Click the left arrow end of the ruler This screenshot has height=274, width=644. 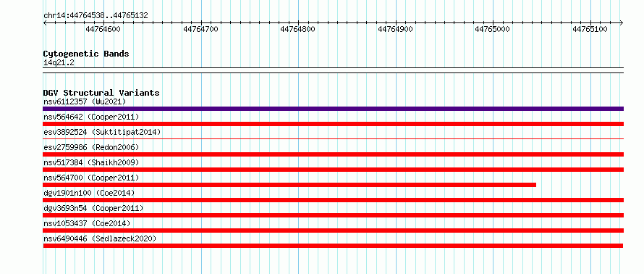click(45, 22)
